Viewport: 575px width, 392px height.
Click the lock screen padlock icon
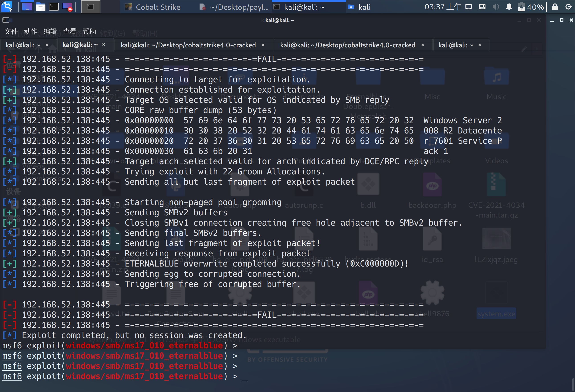555,7
